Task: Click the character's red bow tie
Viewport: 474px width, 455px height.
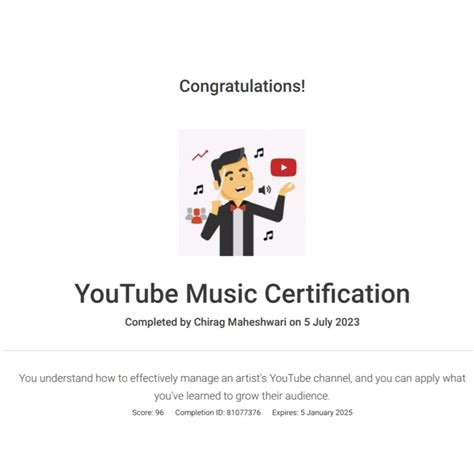Action: click(238, 207)
